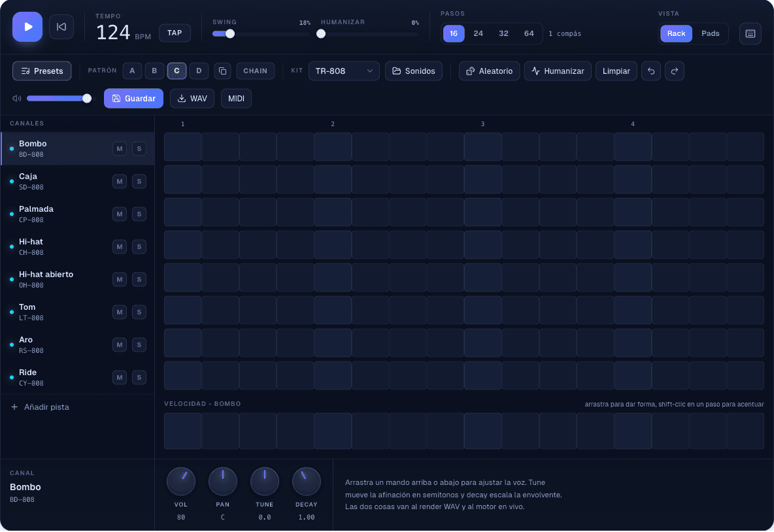Solo the Bombo channel

coord(139,149)
